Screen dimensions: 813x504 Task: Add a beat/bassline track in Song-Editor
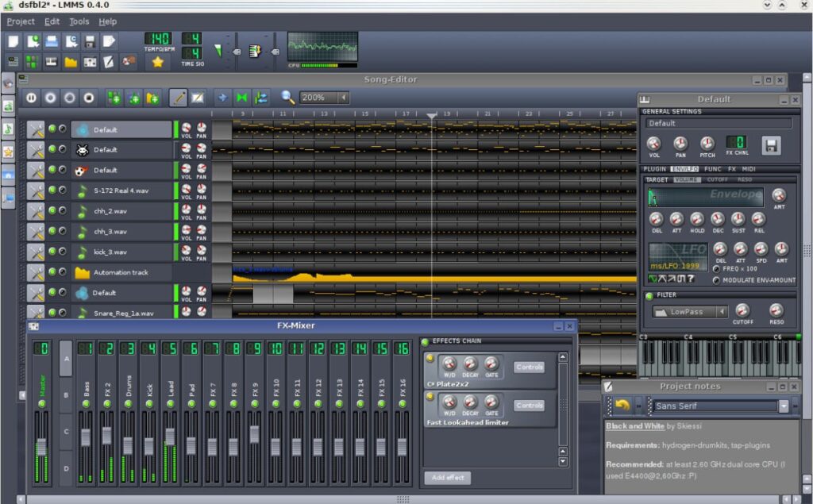[x=114, y=98]
